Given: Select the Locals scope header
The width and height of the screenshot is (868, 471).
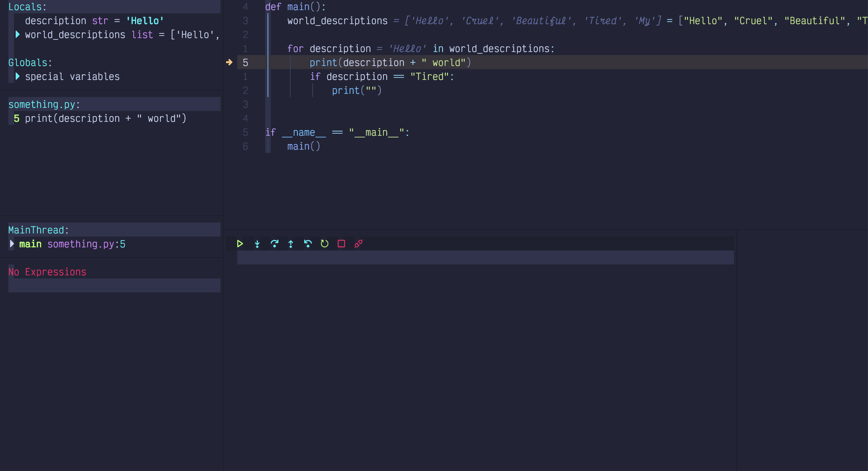Looking at the screenshot, I should pos(27,7).
